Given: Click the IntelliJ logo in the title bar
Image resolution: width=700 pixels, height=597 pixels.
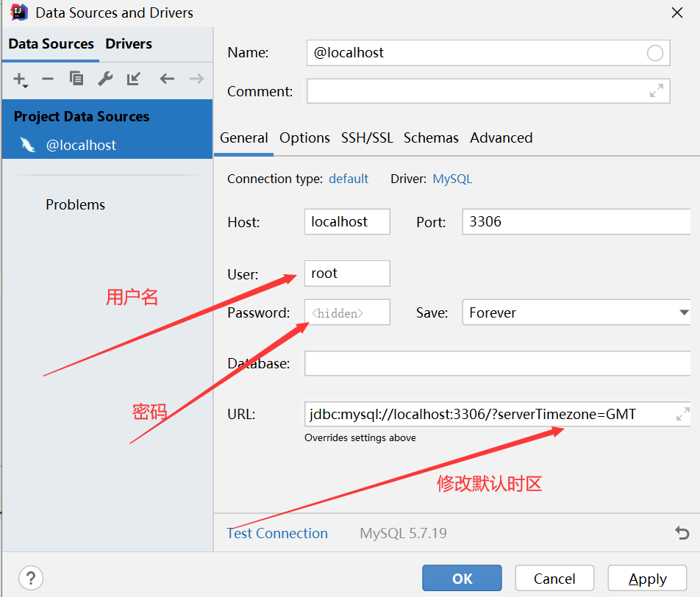Looking at the screenshot, I should (x=18, y=12).
